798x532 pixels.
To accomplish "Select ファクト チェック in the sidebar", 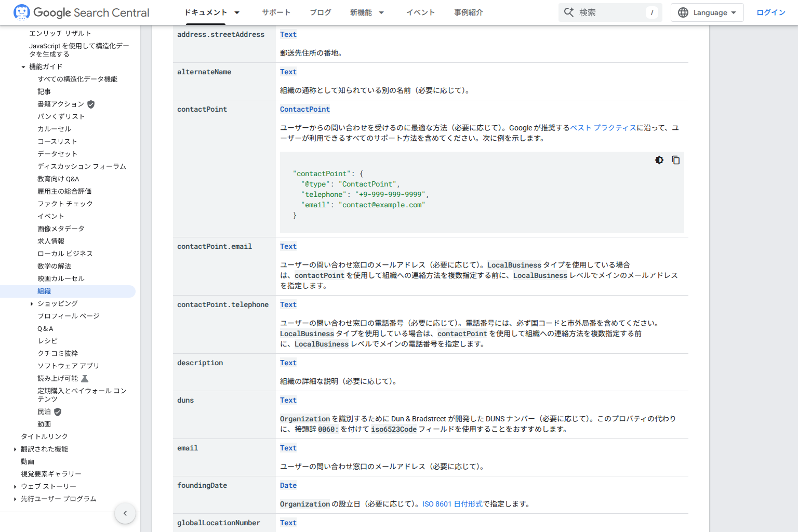I will pos(65,204).
